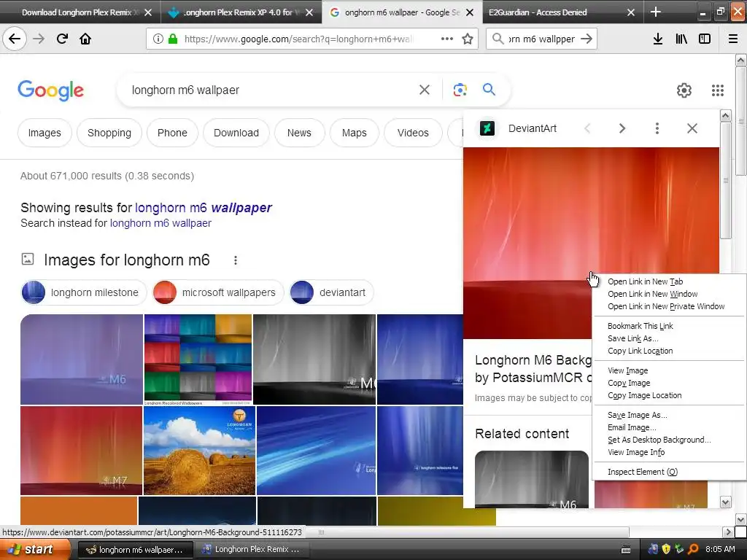This screenshot has width=747, height=560.
Task: Click the blue Google search magnifier
Action: (x=489, y=89)
